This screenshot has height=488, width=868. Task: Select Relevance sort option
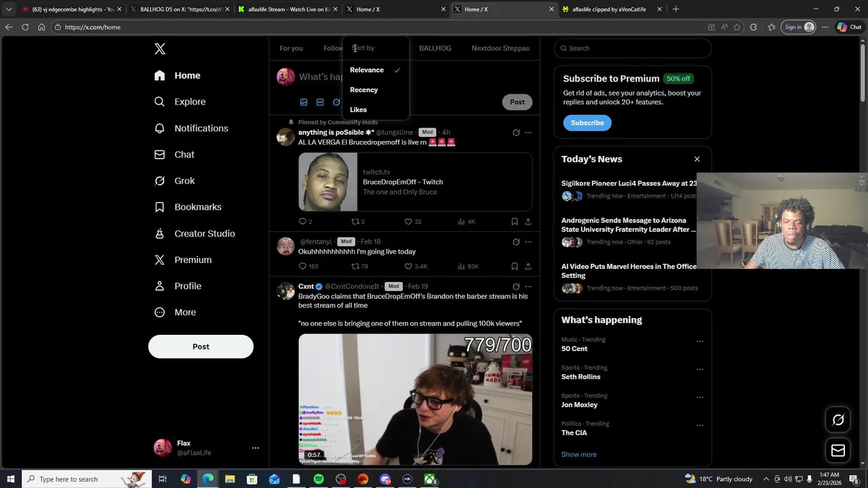coord(375,70)
